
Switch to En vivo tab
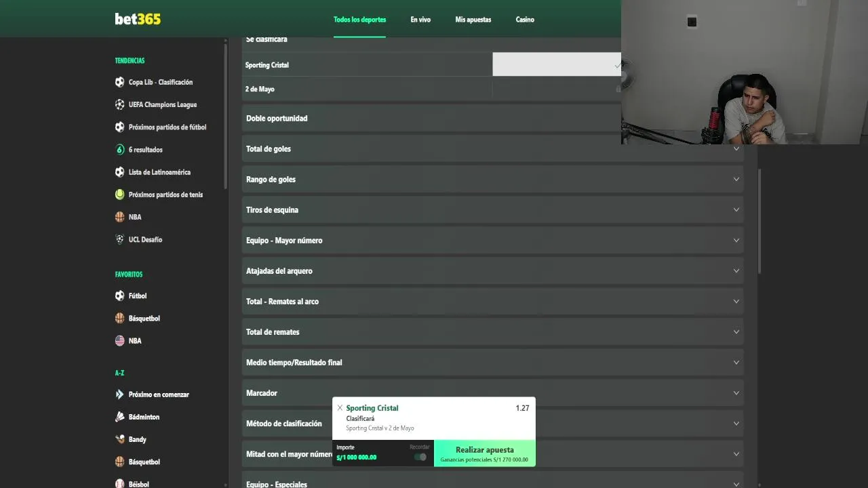[420, 20]
